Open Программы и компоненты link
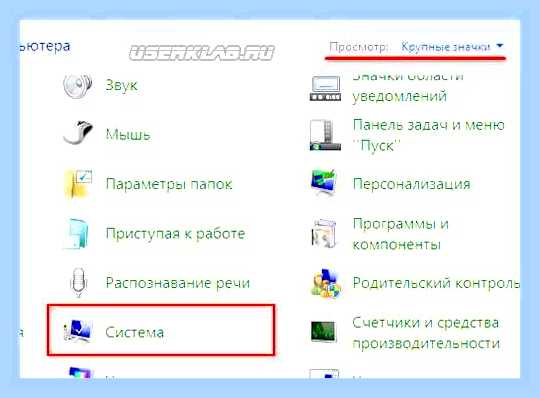The height and width of the screenshot is (398, 540). click(x=401, y=234)
